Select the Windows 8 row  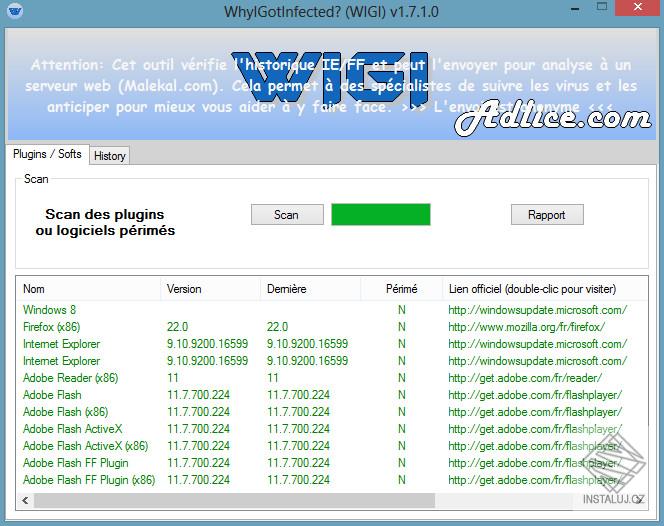click(x=332, y=310)
